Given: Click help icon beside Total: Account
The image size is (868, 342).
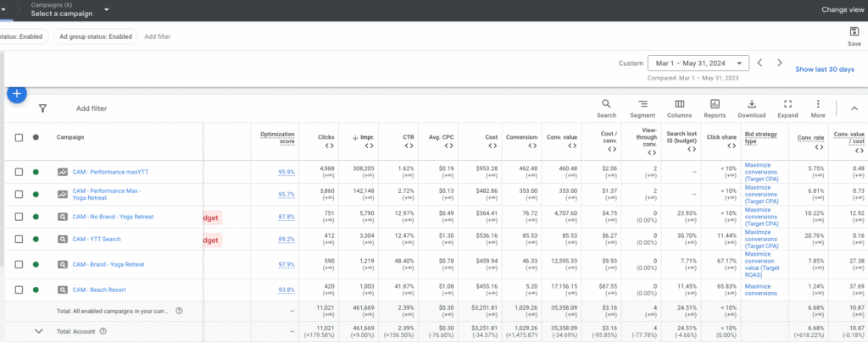Looking at the screenshot, I should tap(103, 332).
